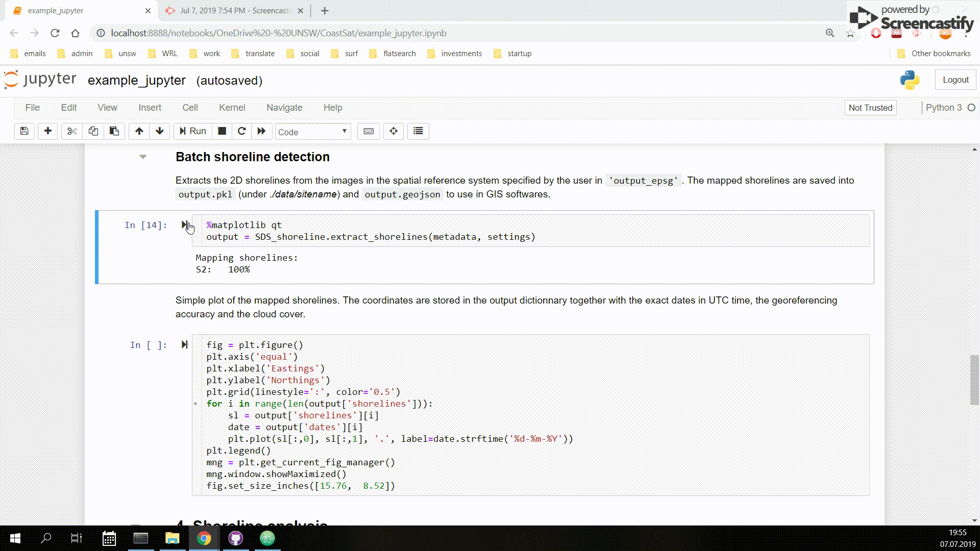Click the notebook vertical scrollbar thumb
Viewport: 980px width, 551px height.
coord(974,380)
